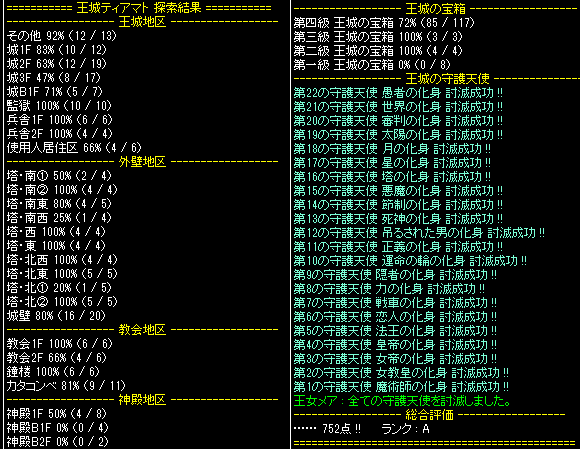Select the 神殿地区 section header

tap(142, 400)
